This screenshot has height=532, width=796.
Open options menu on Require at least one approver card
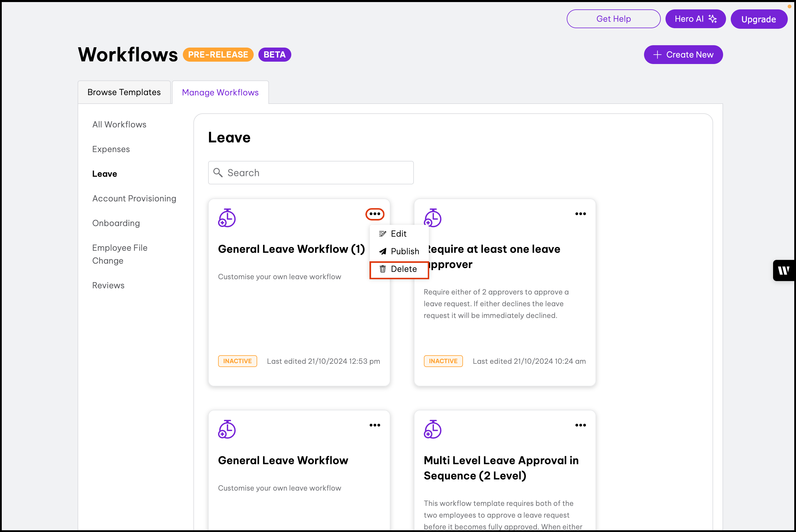(580, 214)
